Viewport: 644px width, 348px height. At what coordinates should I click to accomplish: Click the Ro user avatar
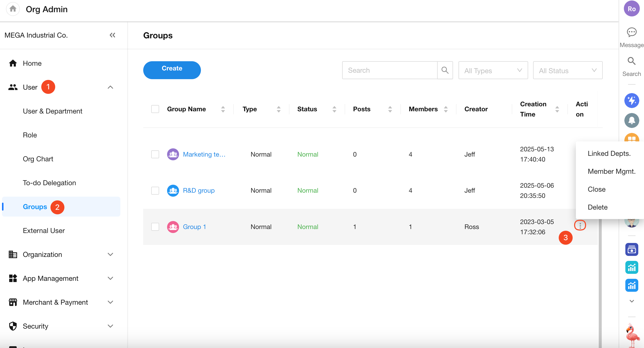(x=631, y=9)
